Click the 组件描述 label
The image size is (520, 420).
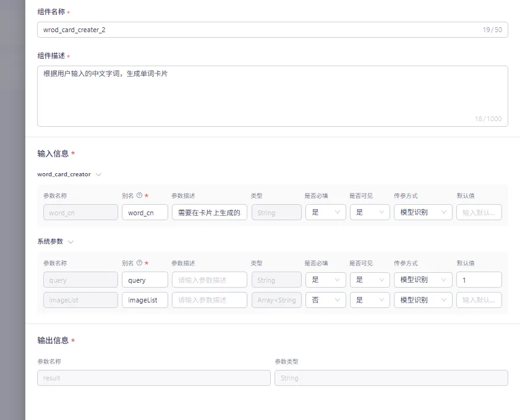click(51, 56)
